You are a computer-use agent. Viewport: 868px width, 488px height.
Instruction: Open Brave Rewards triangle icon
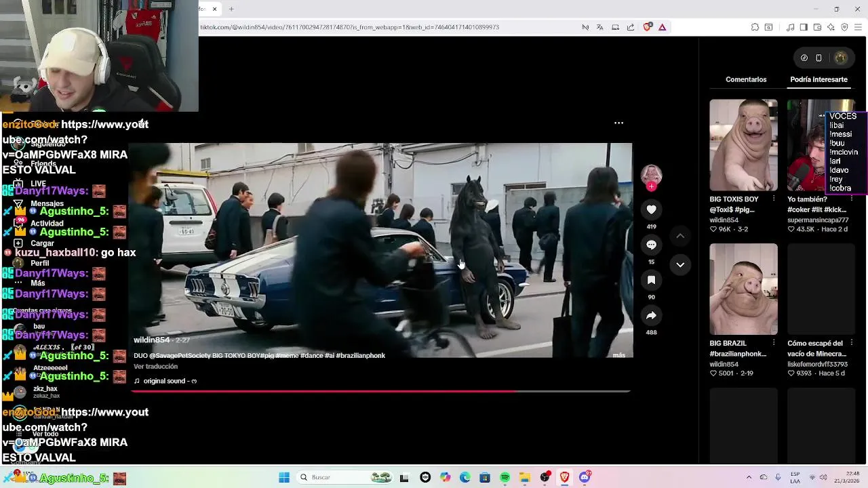tap(663, 27)
